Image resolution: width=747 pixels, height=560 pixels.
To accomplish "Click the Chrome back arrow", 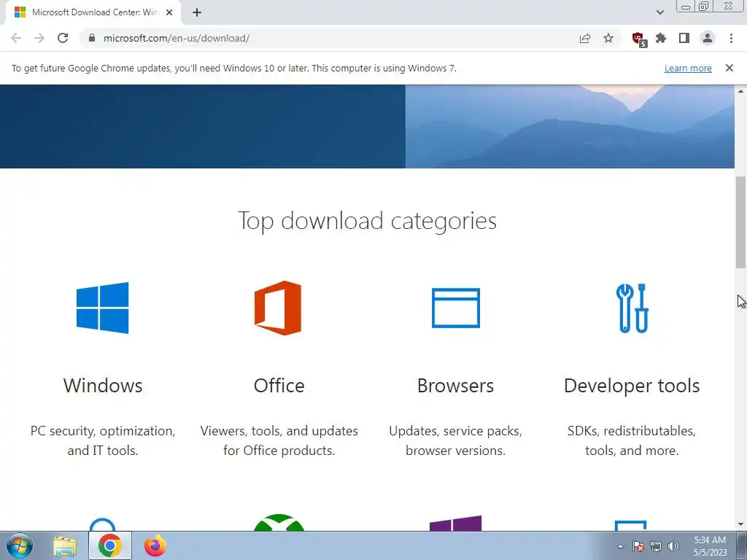I will point(16,38).
